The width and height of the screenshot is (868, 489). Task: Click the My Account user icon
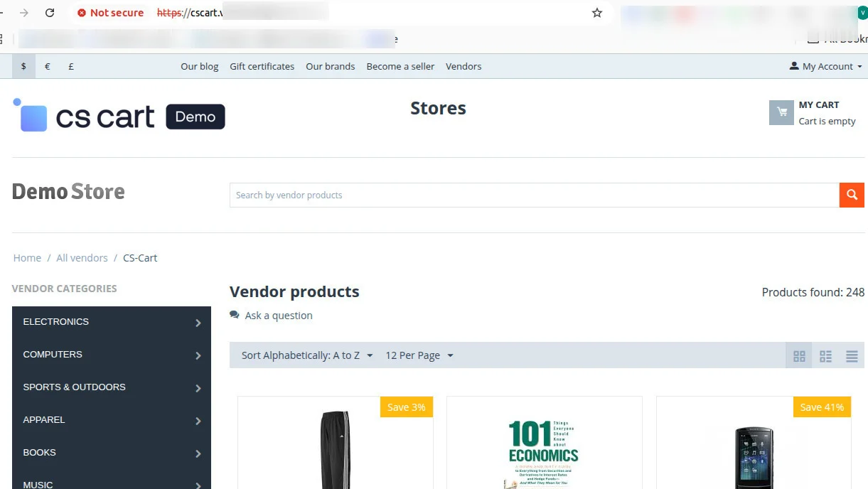[793, 65]
